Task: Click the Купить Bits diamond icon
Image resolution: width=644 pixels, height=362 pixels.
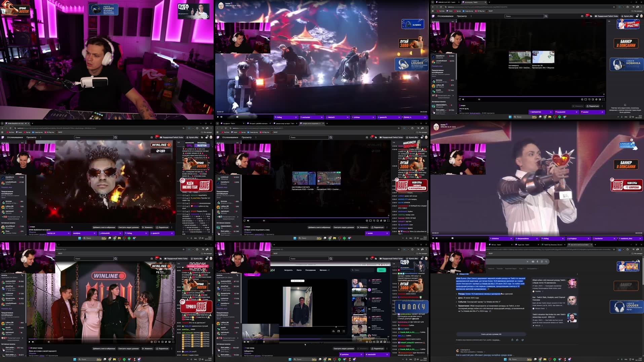Action: click(x=407, y=137)
